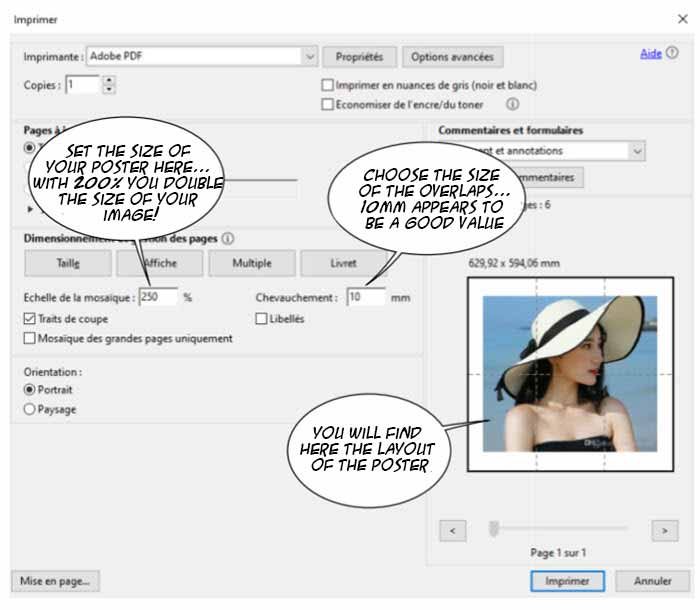
Task: Click the 629,92 x 594,06 mm size text
Action: [x=514, y=263]
